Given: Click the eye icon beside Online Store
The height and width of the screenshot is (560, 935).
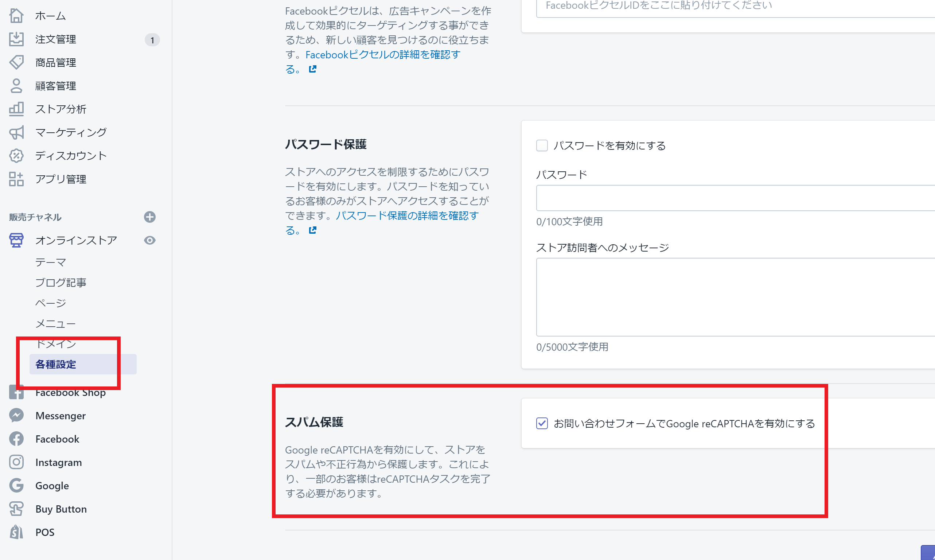Looking at the screenshot, I should 150,240.
